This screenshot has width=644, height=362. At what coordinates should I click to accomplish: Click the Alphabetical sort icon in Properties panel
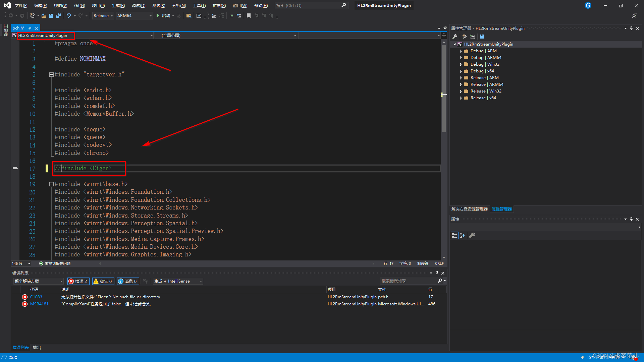462,235
